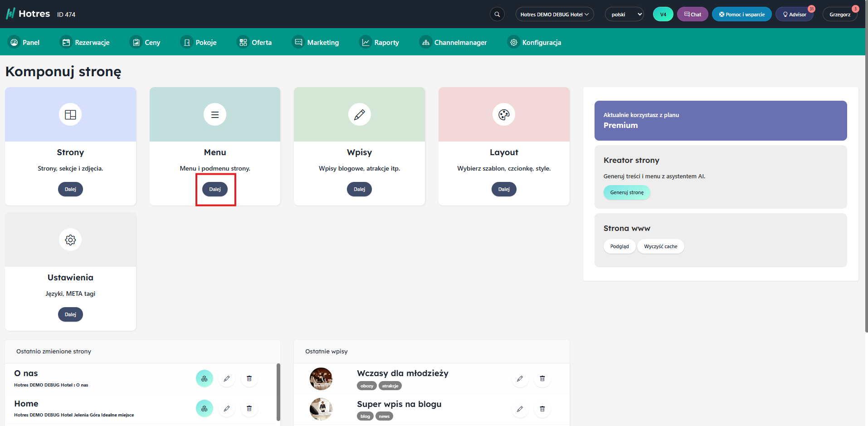Open the 'Hotres DEMO DEBUG Hotel' dropdown
Image resolution: width=868 pixels, height=426 pixels.
[554, 15]
